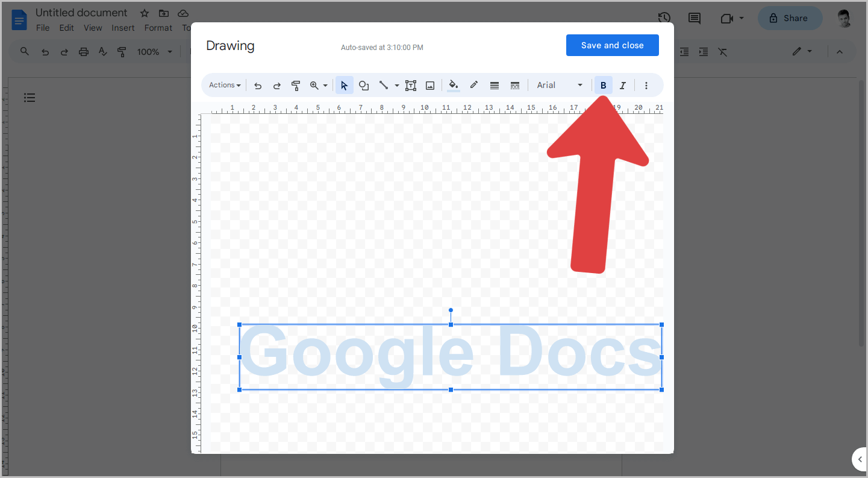Show the side panel chevron
The width and height of the screenshot is (868, 478).
[x=860, y=459]
